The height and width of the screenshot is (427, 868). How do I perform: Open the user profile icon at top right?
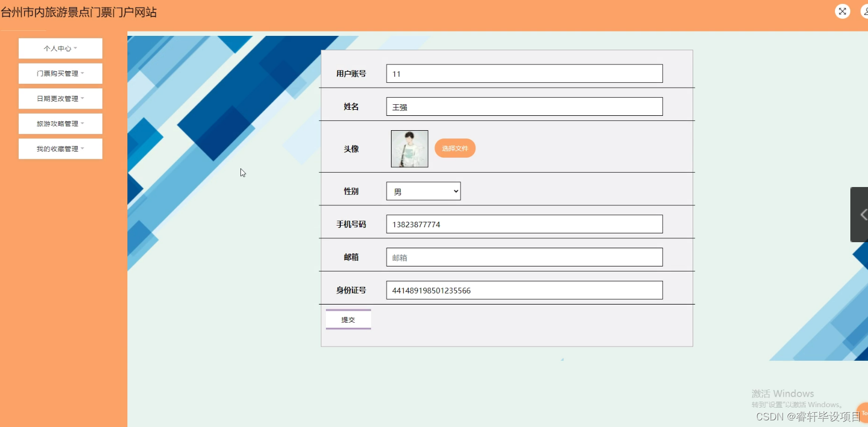(865, 11)
